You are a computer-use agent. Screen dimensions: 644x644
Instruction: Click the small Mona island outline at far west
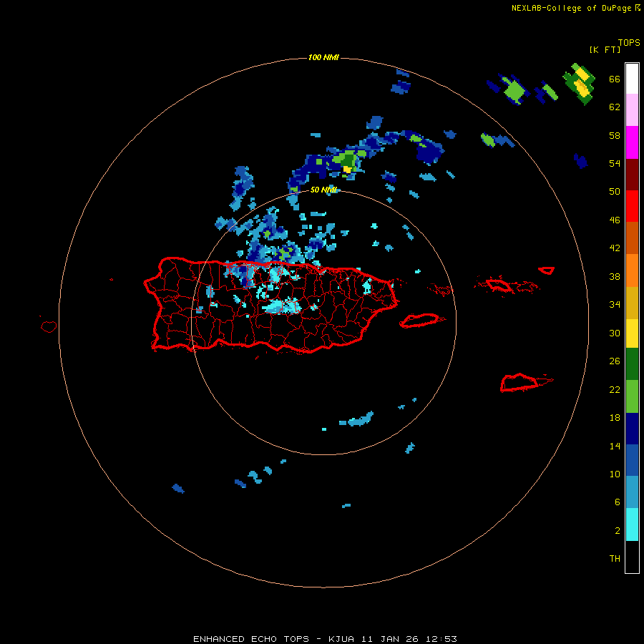pyautogui.click(x=49, y=326)
